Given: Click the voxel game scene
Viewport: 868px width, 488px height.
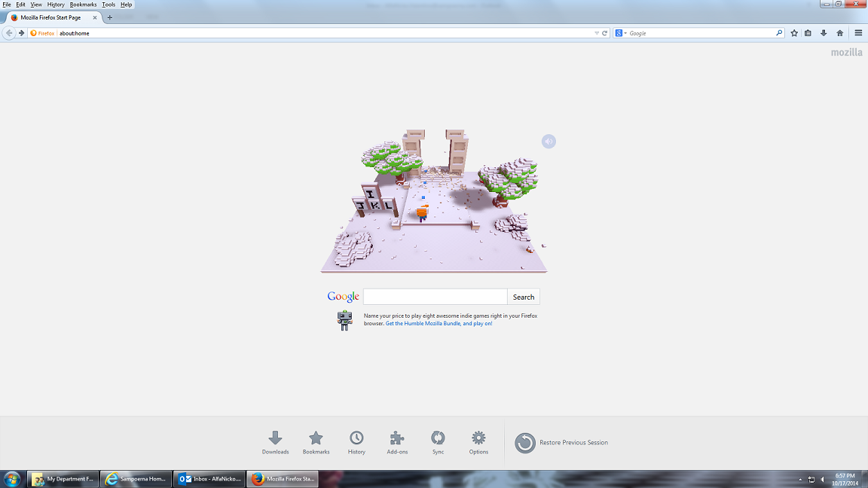Looking at the screenshot, I should (434, 201).
